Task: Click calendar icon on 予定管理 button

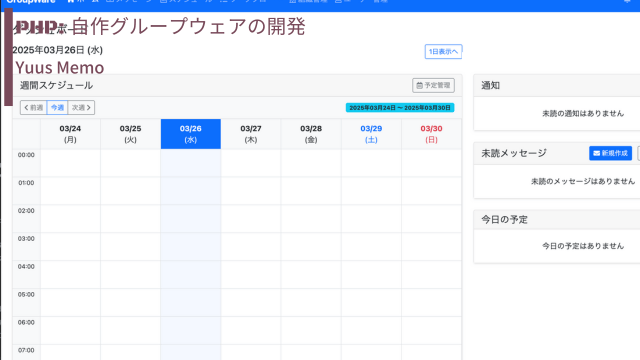Action: pos(419,85)
